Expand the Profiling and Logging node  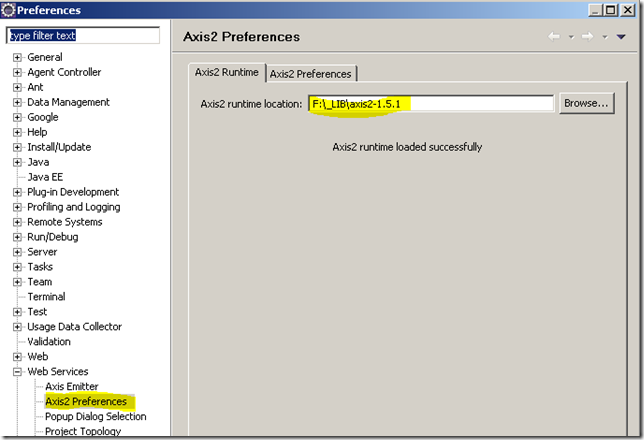point(17,207)
